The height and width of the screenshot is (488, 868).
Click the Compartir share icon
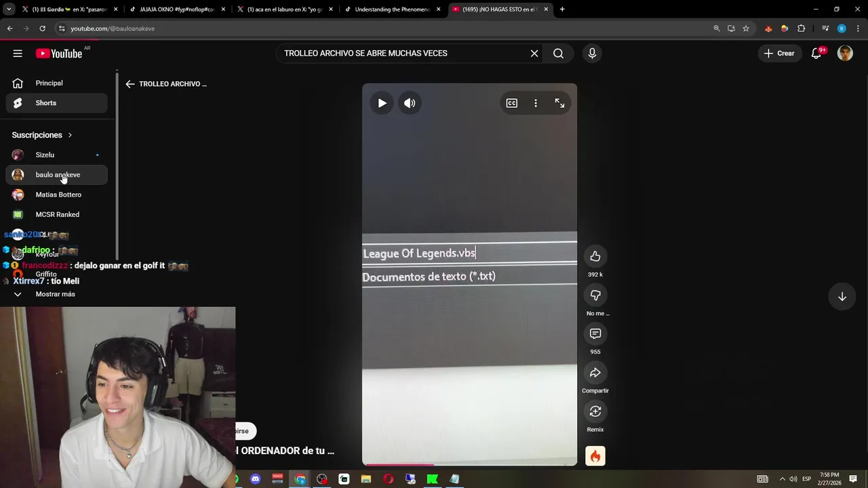(595, 373)
